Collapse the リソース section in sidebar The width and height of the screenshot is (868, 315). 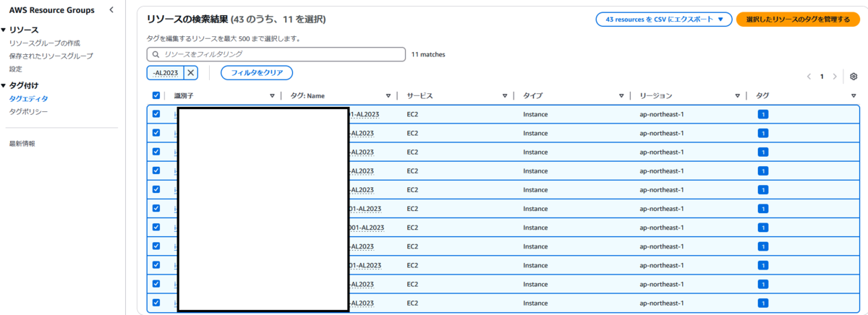4,30
